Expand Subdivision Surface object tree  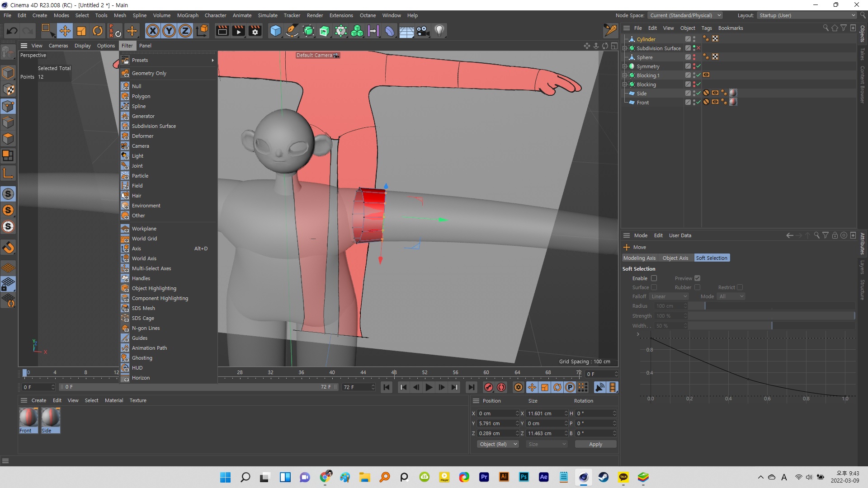point(625,48)
